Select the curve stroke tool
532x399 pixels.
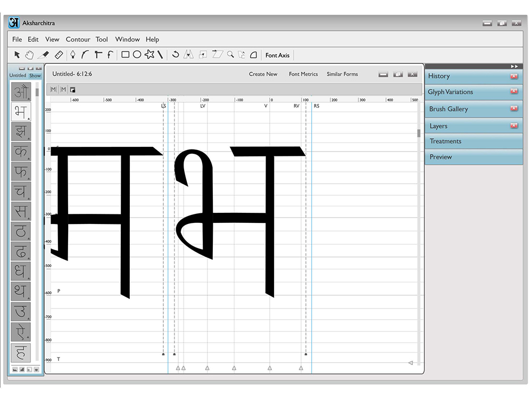coord(85,55)
